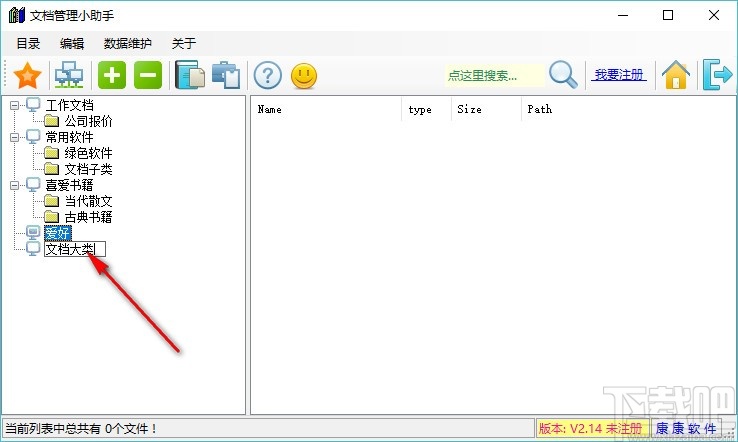Select the 当代散文 folder item
Screen dimensions: 738x442
pyautogui.click(x=88, y=201)
